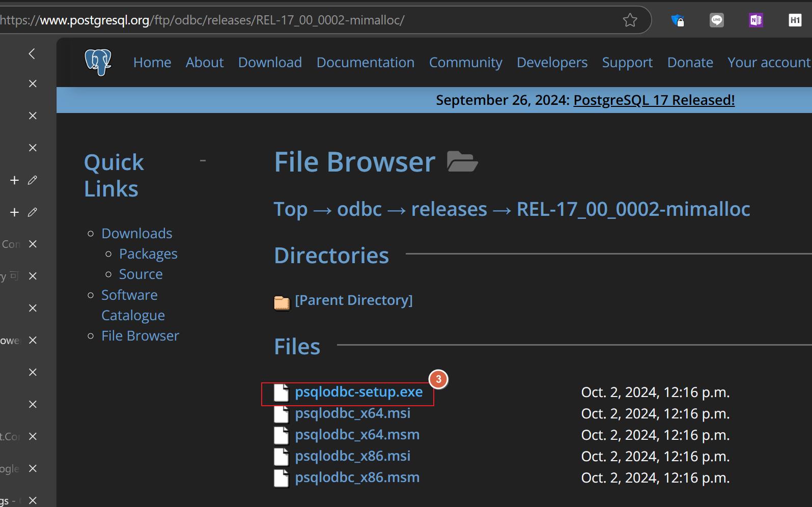
Task: Click the file icon beside psqlodbc_x64.msi
Action: click(x=281, y=414)
